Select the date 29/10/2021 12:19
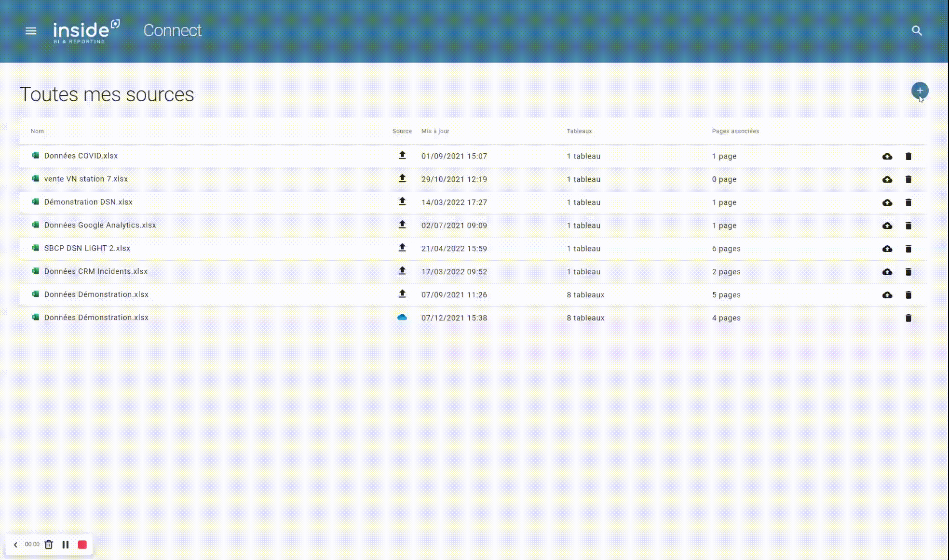 pos(454,179)
